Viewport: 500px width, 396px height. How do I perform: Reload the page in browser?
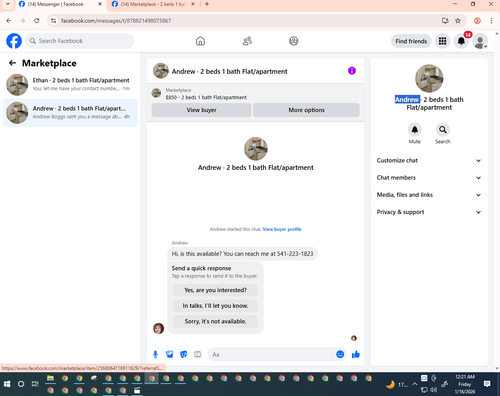click(37, 21)
